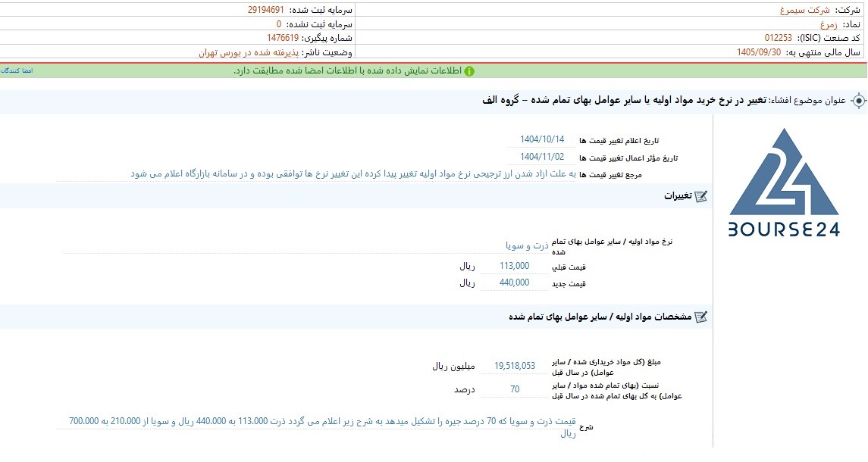Click the target icon beside the disclosure subject title
Screen dimensions: 868x462
point(858,101)
